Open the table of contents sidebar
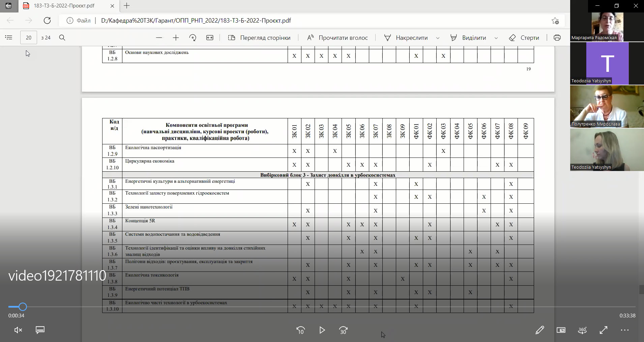Image resolution: width=644 pixels, height=342 pixels. pyautogui.click(x=9, y=37)
